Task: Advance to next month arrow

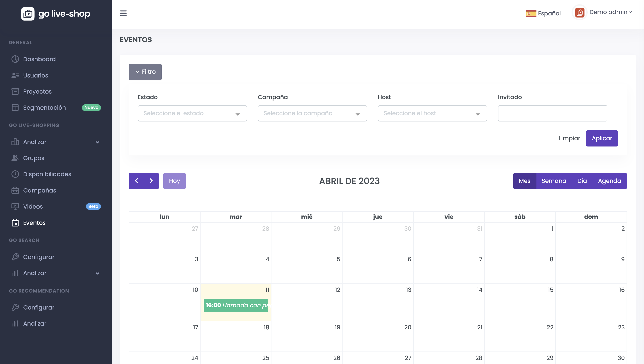Action: click(151, 181)
